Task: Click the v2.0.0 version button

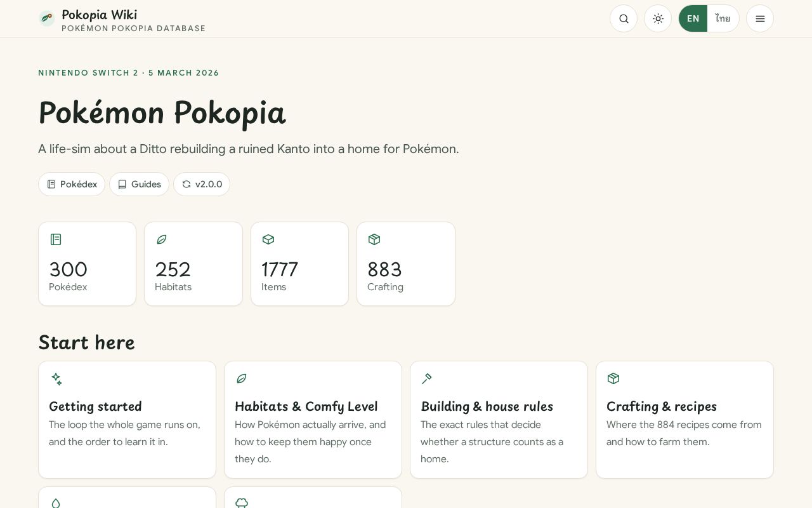Action: tap(202, 184)
